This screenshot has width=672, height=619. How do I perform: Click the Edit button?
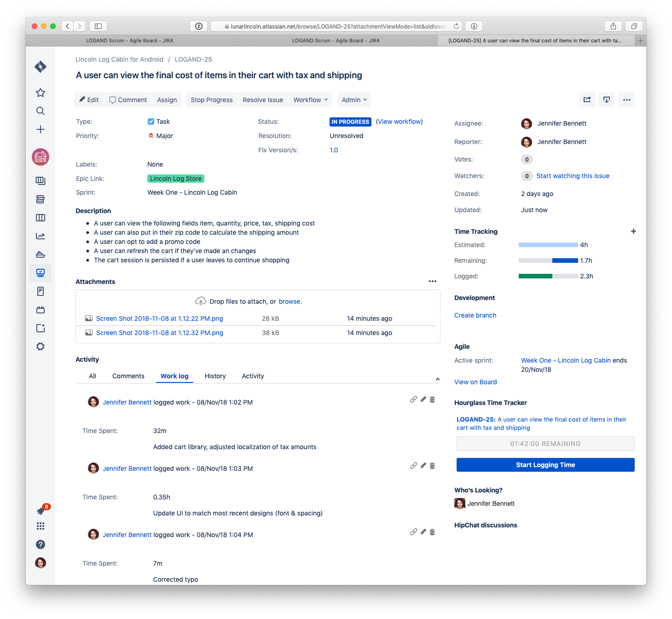point(89,100)
